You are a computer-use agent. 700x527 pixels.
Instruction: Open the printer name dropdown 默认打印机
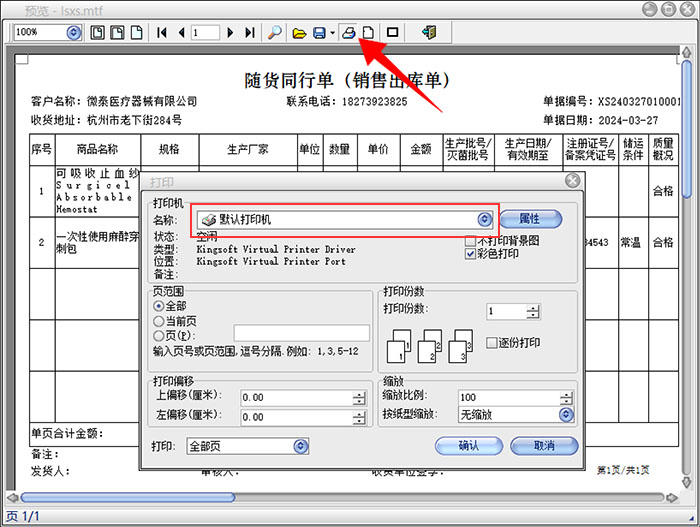click(x=484, y=219)
